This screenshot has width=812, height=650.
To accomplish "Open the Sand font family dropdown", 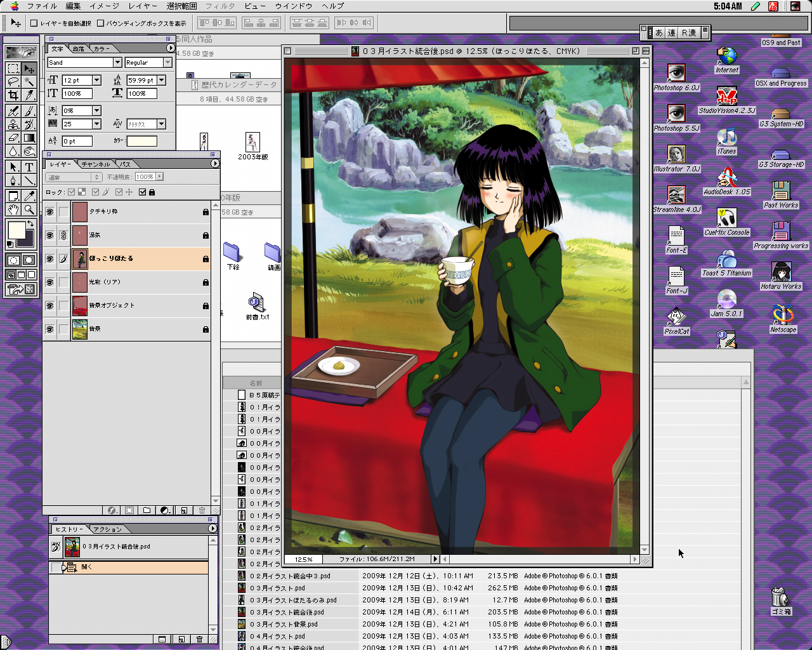I will pos(117,62).
